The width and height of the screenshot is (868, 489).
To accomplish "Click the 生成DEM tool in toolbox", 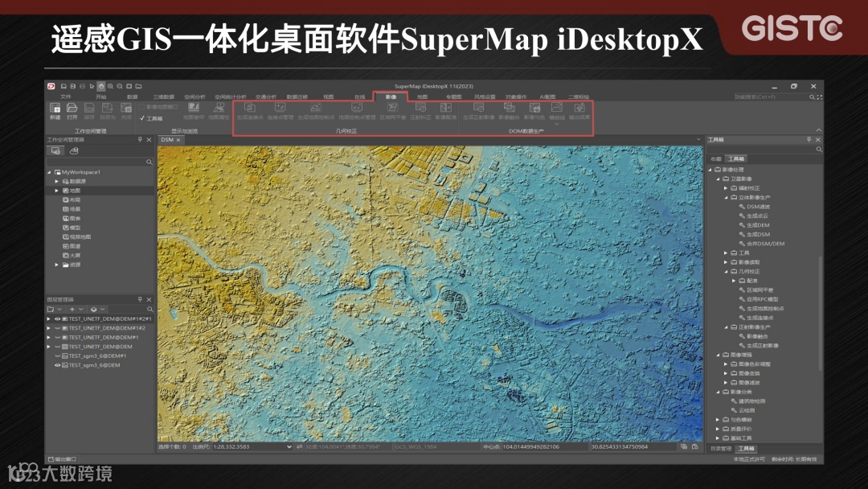I will (758, 225).
